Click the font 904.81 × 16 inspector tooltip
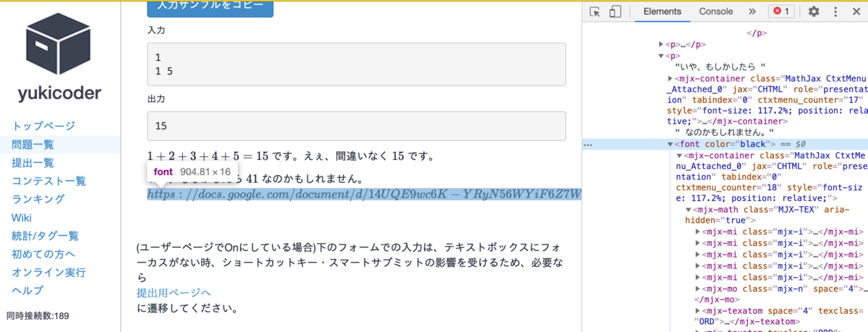Image resolution: width=868 pixels, height=332 pixels. 192,172
